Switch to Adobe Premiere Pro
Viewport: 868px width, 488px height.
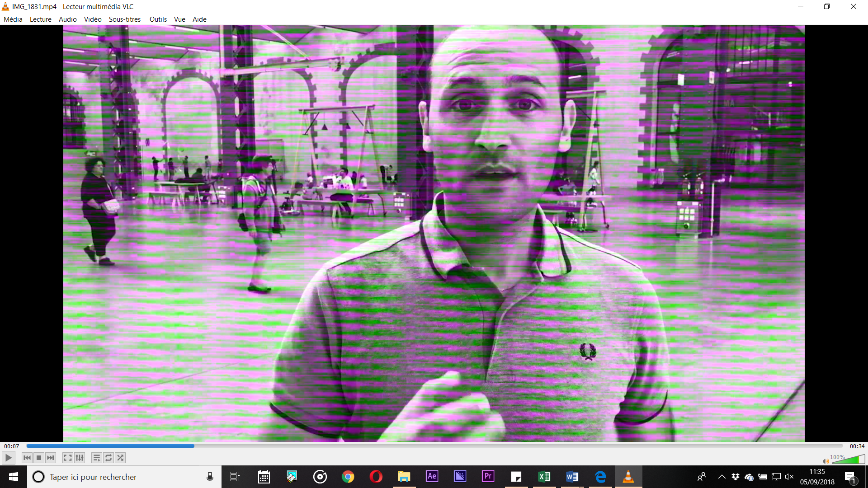point(488,477)
